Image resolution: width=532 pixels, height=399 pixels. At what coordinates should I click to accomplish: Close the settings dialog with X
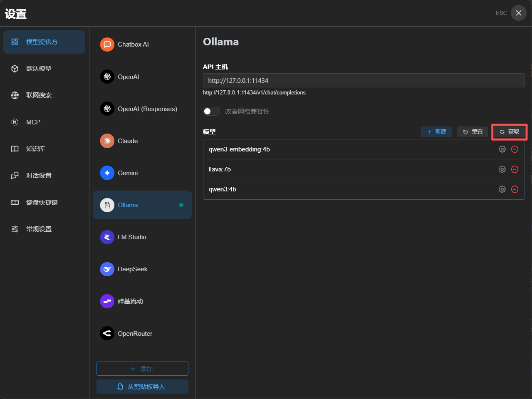(x=518, y=13)
